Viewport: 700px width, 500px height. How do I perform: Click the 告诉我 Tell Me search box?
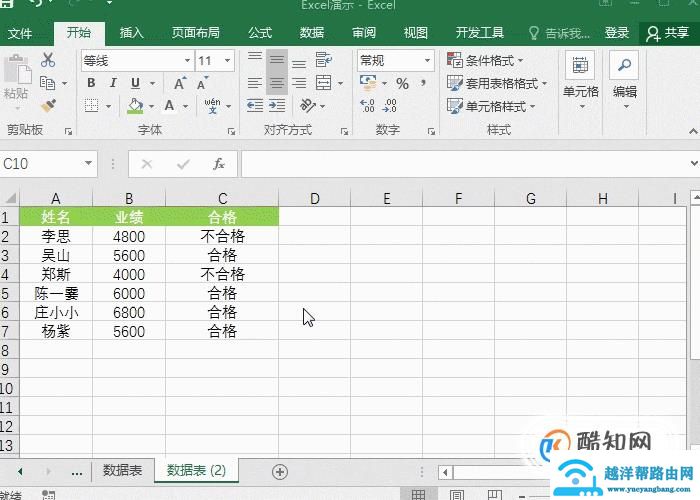tap(559, 33)
